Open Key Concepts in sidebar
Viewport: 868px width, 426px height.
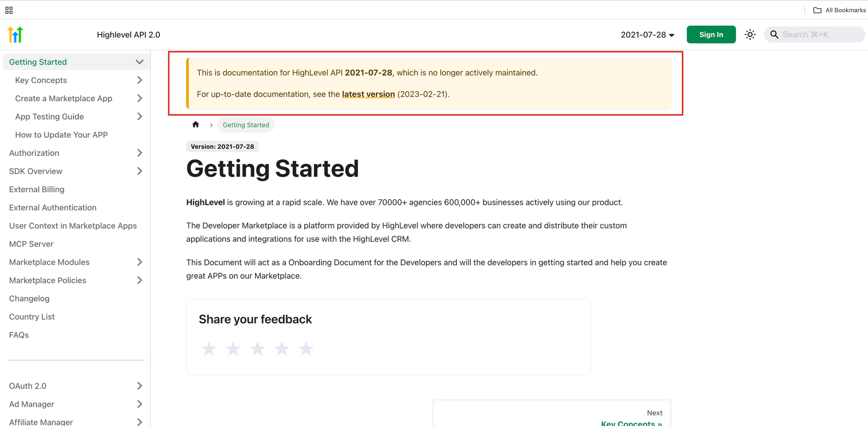pos(41,80)
